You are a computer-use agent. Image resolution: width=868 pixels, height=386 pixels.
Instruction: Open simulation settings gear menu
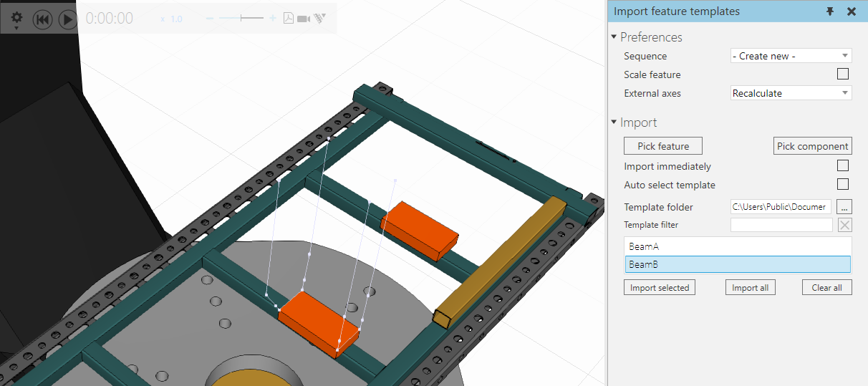click(16, 19)
